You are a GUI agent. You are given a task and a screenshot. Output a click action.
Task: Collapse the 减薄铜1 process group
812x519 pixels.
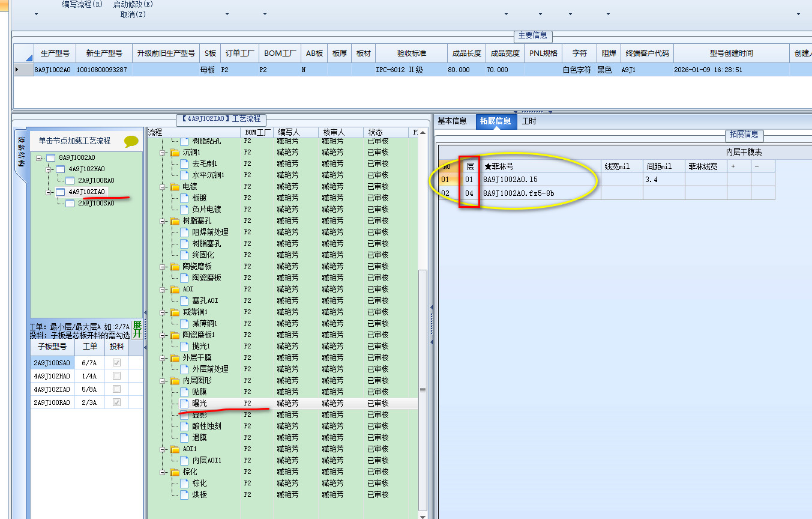click(163, 312)
